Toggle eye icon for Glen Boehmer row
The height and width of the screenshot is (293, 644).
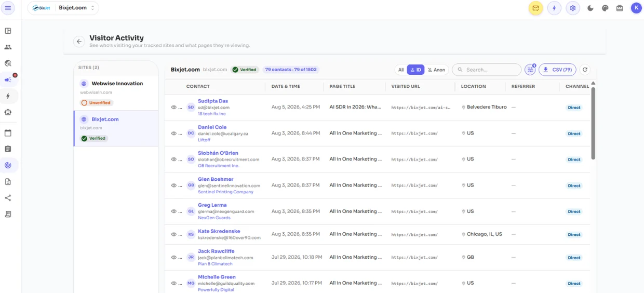pos(174,185)
